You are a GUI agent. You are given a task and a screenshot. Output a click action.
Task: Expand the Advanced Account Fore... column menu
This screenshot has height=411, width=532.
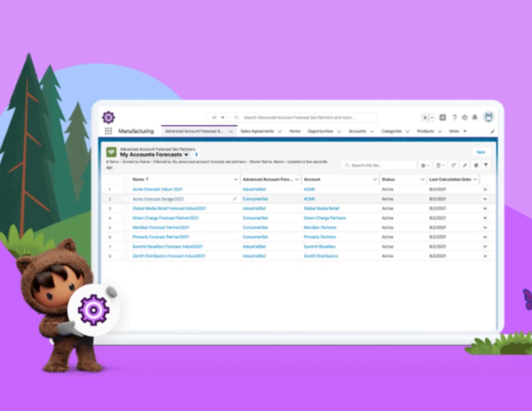coord(297,179)
